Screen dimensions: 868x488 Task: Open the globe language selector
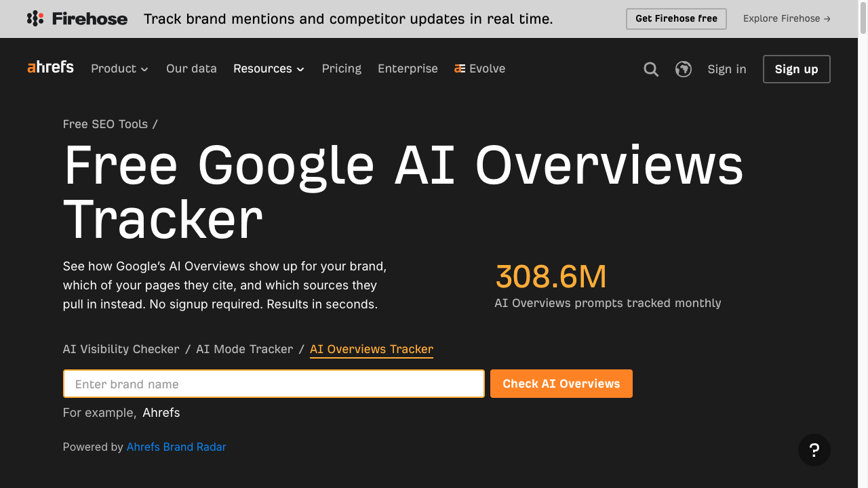(x=684, y=69)
